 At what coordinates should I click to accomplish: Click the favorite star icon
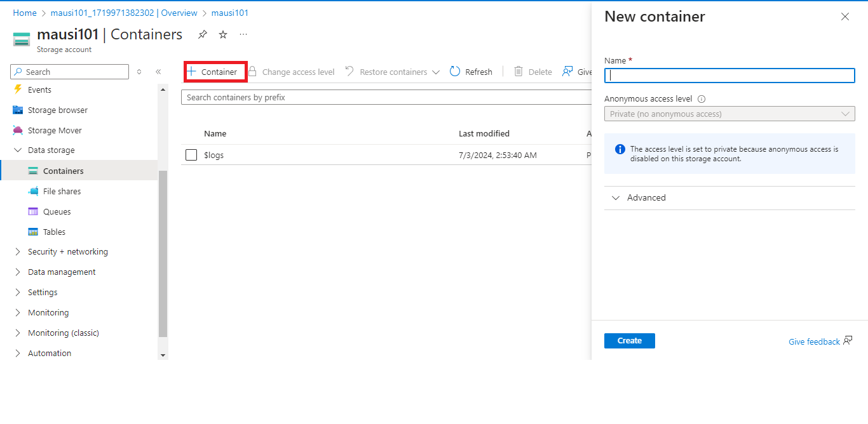[x=223, y=34]
